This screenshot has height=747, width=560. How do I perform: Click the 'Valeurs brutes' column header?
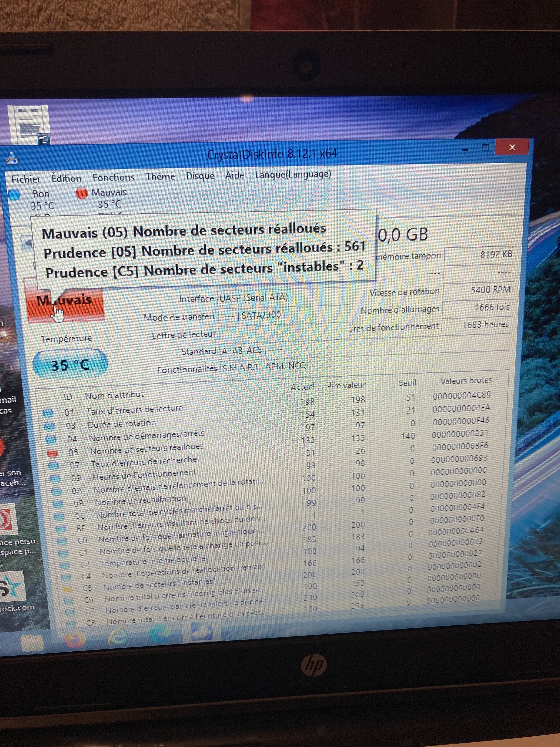(466, 381)
